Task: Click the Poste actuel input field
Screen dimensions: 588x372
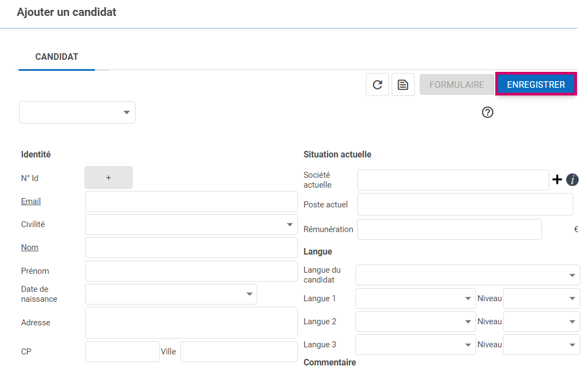Action: coord(465,205)
